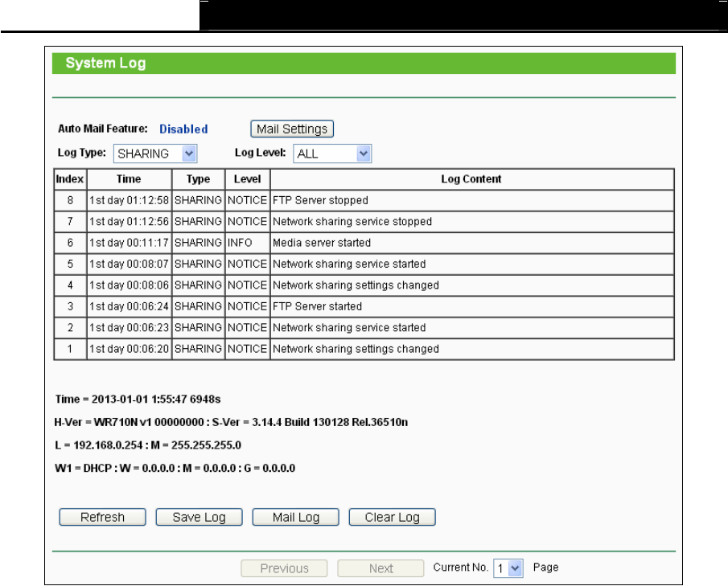Viewport: 728px width, 586px height.
Task: Expand the Log Level dropdown
Action: pos(332,154)
